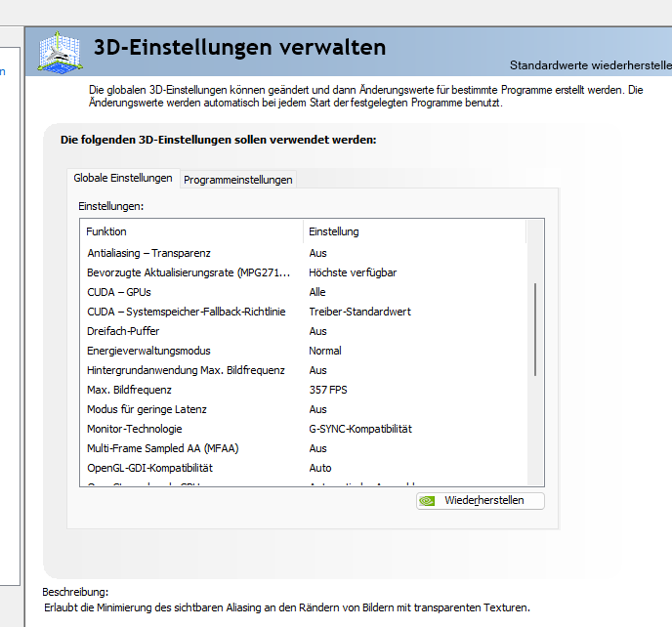Open the Treiber-Standardwert setting value
This screenshot has height=627, width=672.
point(360,312)
